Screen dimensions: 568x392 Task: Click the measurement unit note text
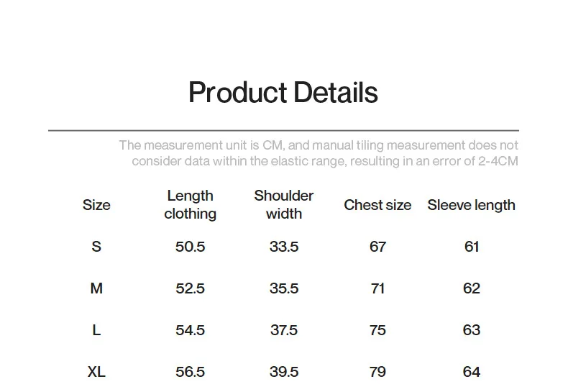pos(318,153)
